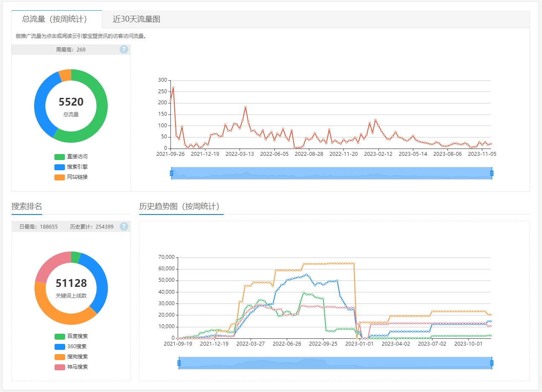Click the 5520 总流量 donut center
This screenshot has width=542, height=392.
71,106
